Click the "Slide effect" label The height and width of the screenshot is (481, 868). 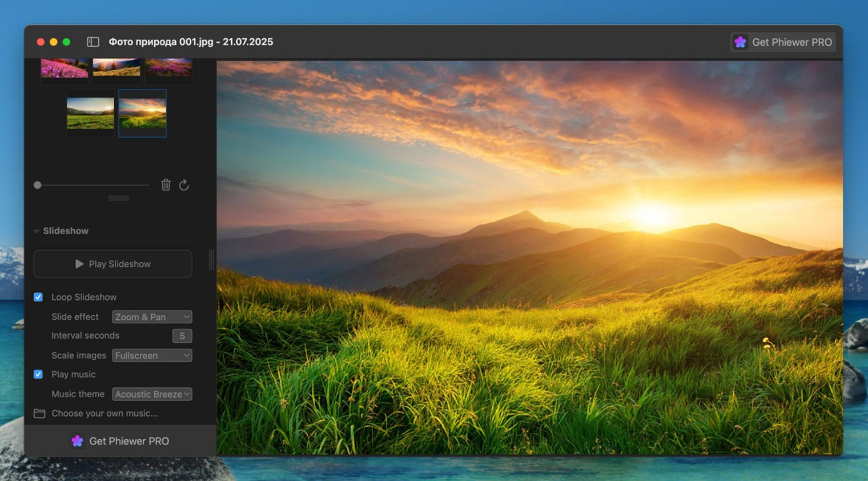pyautogui.click(x=75, y=316)
